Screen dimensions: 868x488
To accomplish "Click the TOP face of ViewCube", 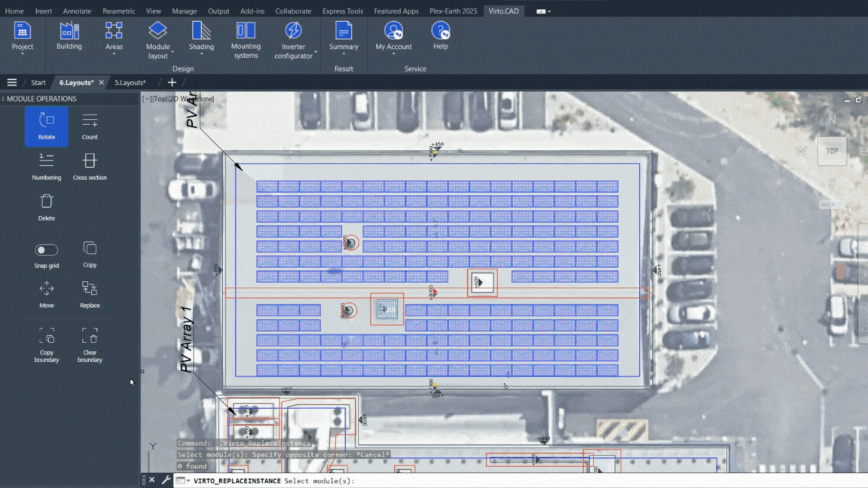I will [832, 151].
